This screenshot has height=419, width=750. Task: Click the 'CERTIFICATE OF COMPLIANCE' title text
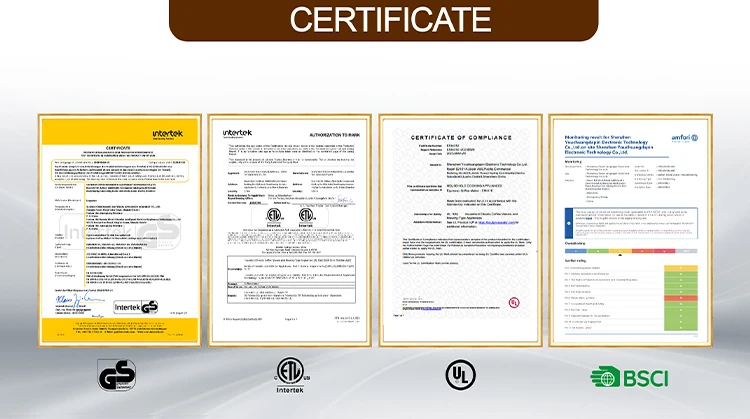click(x=461, y=138)
